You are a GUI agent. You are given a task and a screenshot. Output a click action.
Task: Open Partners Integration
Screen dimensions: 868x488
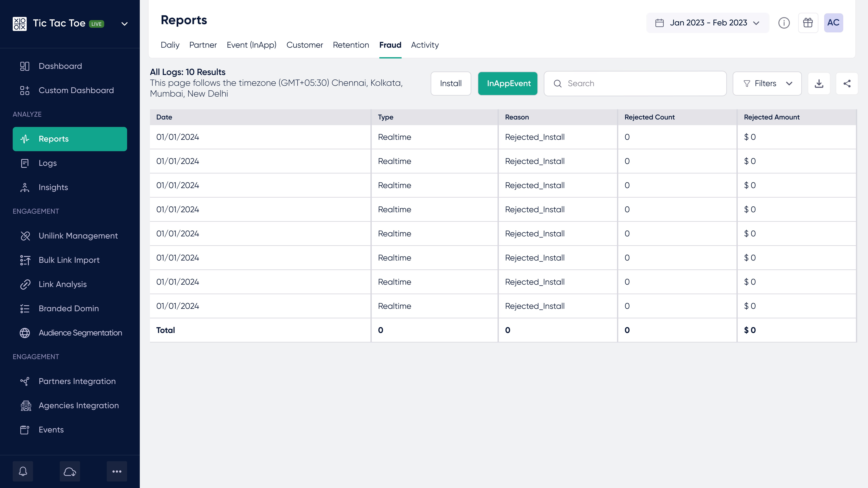pos(70,382)
